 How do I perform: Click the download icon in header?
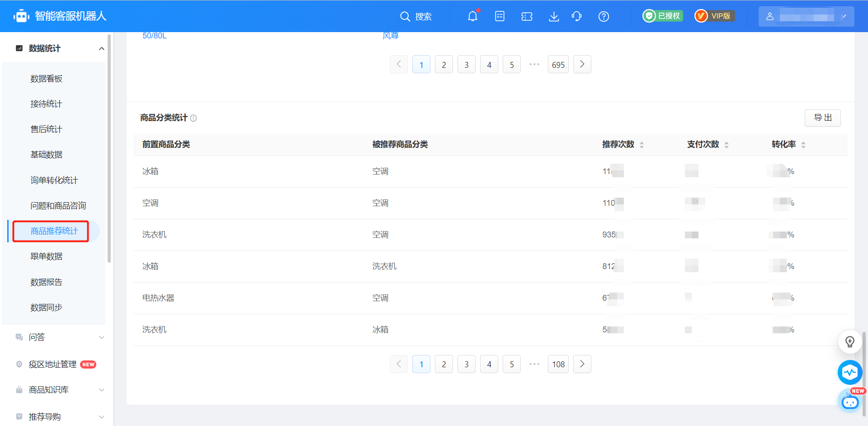(x=554, y=17)
